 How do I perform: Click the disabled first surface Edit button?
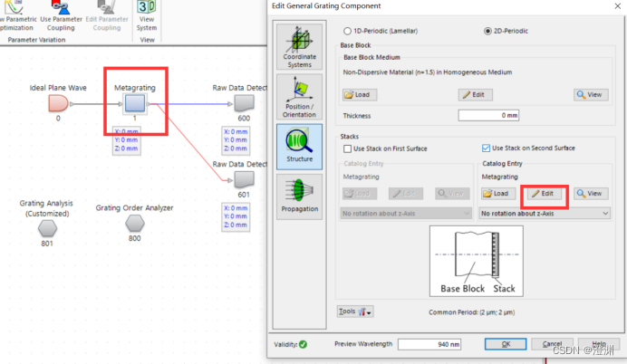[406, 194]
